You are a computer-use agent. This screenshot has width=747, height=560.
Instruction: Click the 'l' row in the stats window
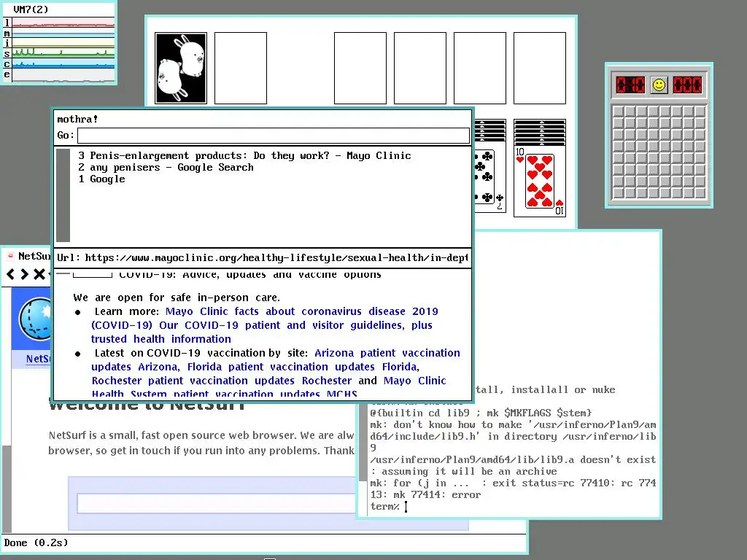point(58,23)
